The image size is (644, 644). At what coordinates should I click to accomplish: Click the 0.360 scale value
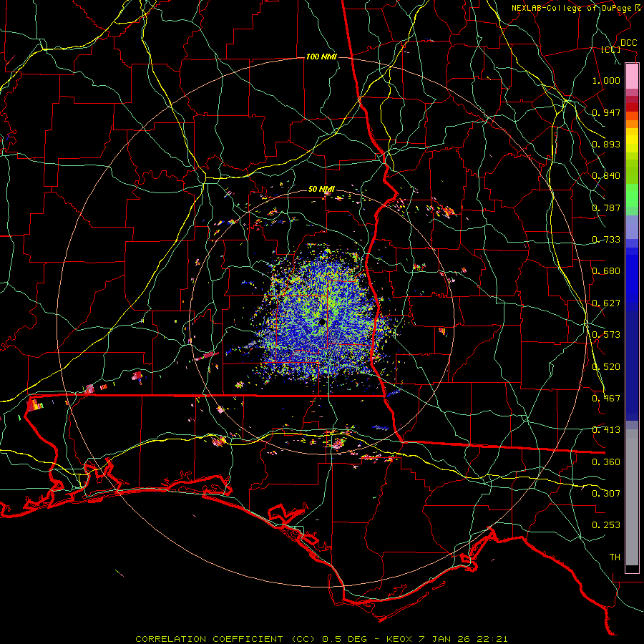(x=606, y=462)
